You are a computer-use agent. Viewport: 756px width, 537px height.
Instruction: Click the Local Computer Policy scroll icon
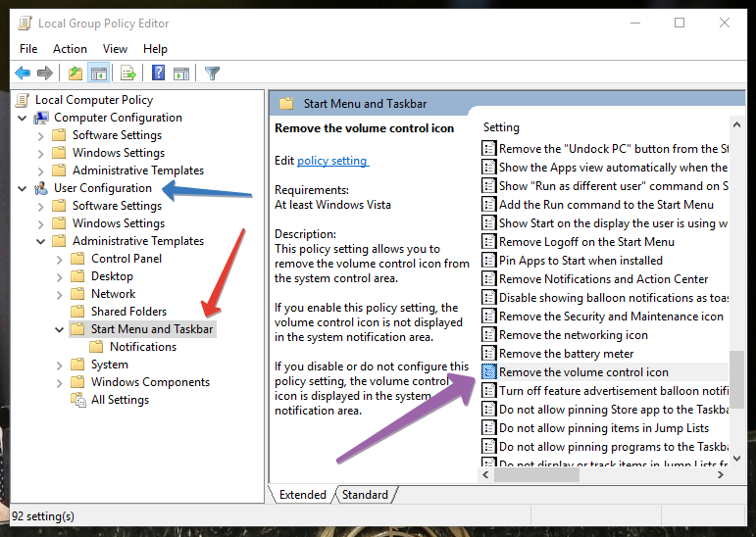(23, 100)
